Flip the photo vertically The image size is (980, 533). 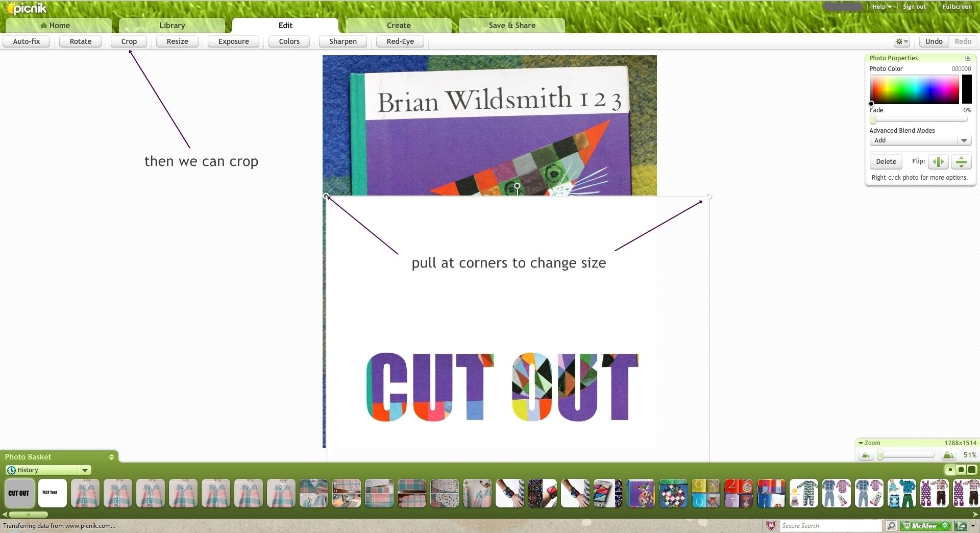tap(961, 162)
